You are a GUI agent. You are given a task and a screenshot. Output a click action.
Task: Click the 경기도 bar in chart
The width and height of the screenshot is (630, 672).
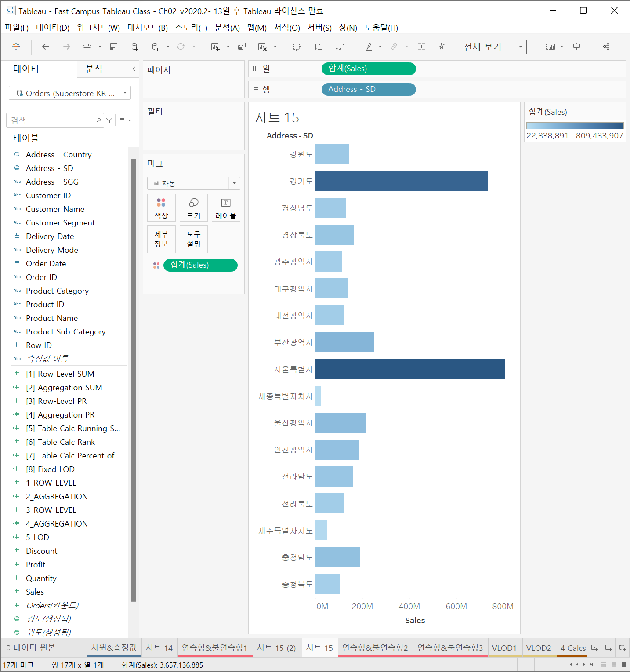pos(402,181)
